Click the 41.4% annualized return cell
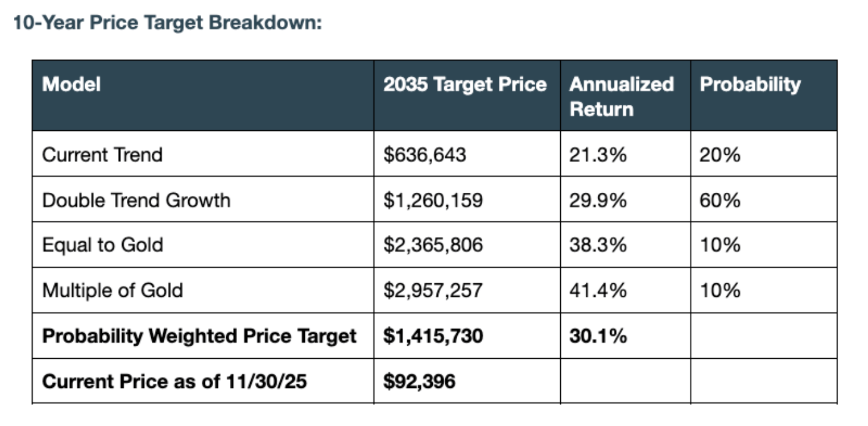Image resolution: width=868 pixels, height=426 pixels. point(598,290)
